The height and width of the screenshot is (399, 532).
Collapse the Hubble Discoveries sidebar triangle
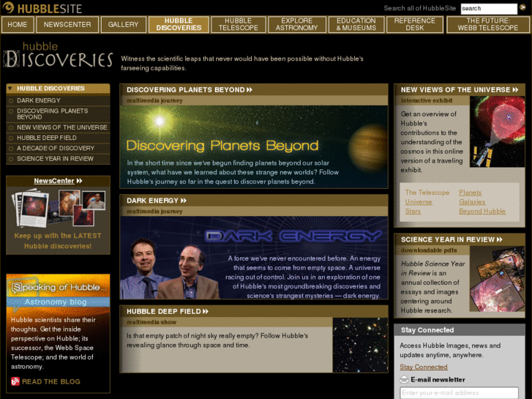coord(10,89)
